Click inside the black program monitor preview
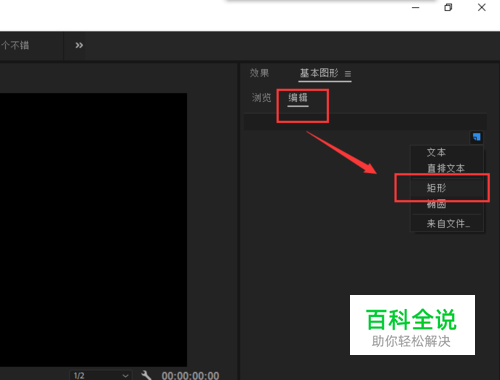The height and width of the screenshot is (380, 500). (93, 230)
